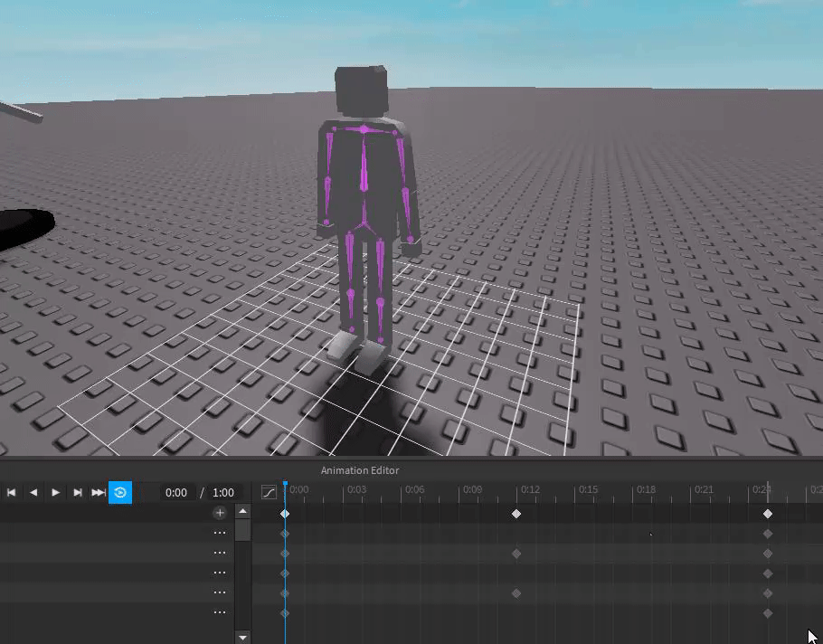Step back to the previous keyframe
This screenshot has height=644, width=823.
33,492
